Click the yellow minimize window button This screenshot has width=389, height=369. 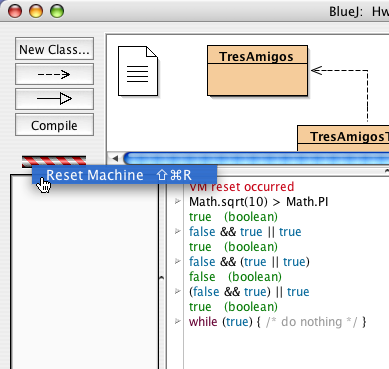pyautogui.click(x=36, y=11)
